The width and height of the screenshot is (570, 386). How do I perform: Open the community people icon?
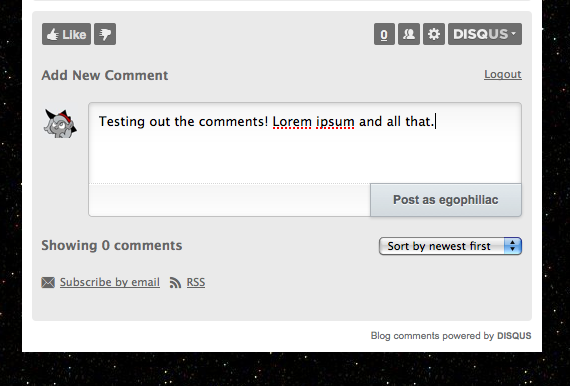tap(409, 34)
